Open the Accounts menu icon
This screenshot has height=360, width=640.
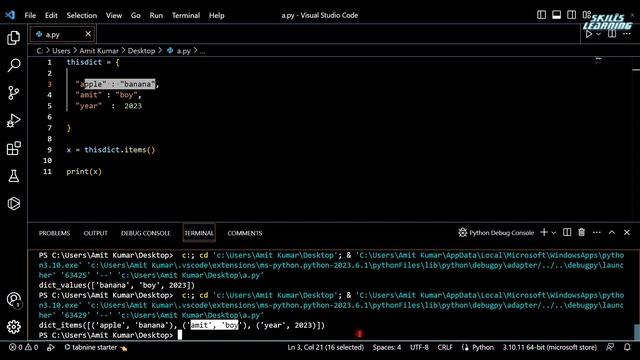pos(13,300)
